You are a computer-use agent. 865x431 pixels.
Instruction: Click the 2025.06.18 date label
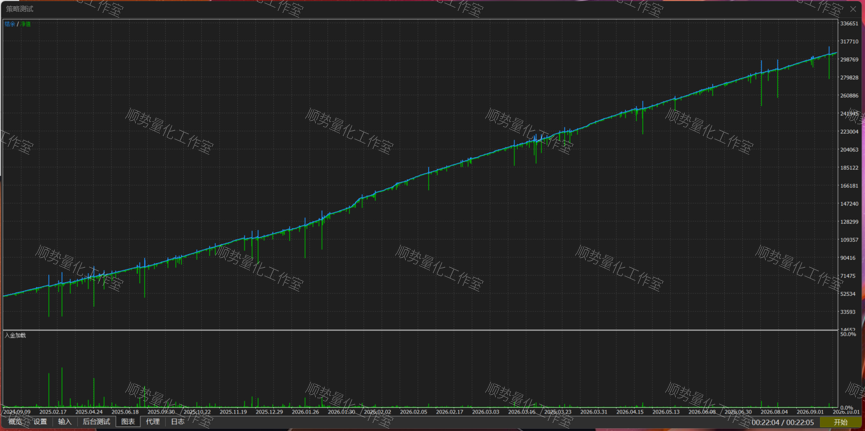[x=125, y=412]
